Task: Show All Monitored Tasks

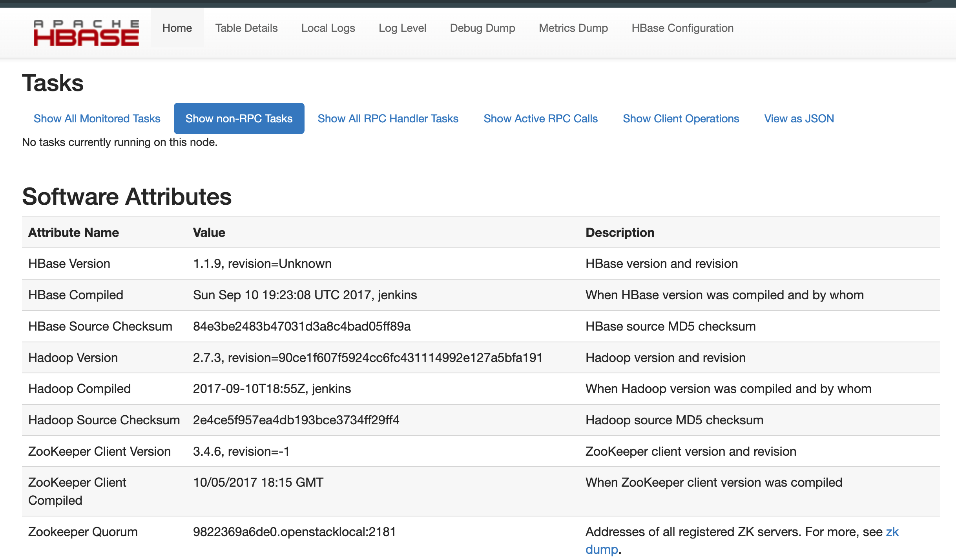Action: [x=97, y=118]
